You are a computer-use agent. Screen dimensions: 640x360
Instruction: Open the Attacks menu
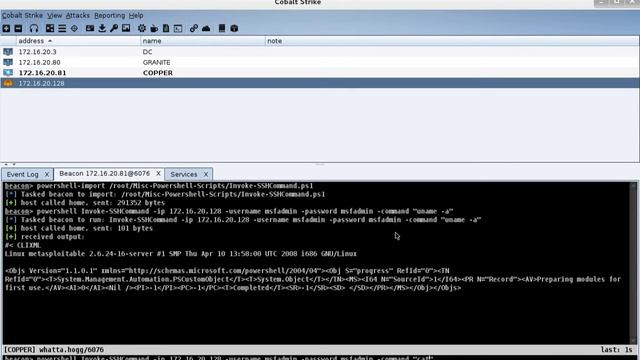(x=78, y=16)
